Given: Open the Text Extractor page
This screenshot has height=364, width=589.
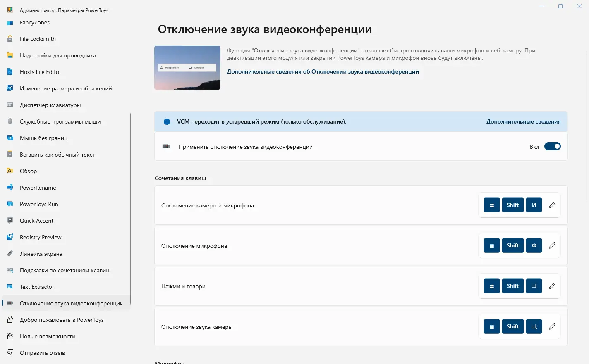Looking at the screenshot, I should click(x=66, y=287).
